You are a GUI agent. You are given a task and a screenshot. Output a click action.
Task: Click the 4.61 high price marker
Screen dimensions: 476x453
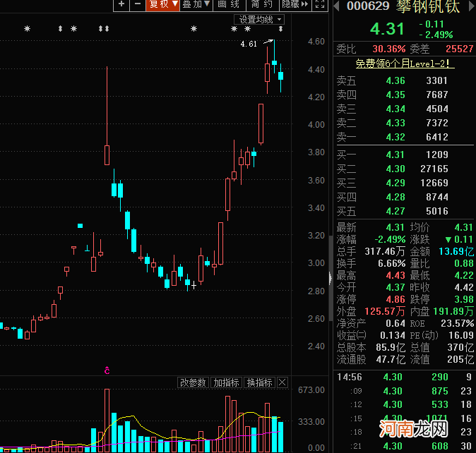(249, 44)
